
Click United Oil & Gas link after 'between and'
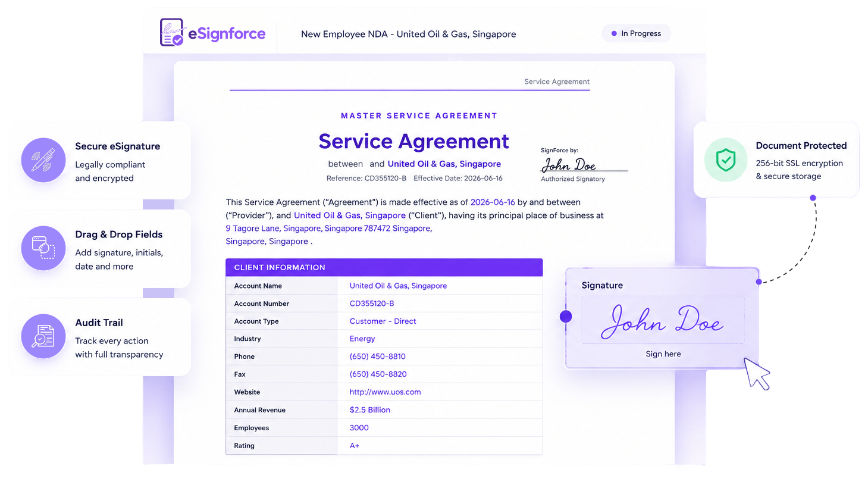(x=444, y=164)
